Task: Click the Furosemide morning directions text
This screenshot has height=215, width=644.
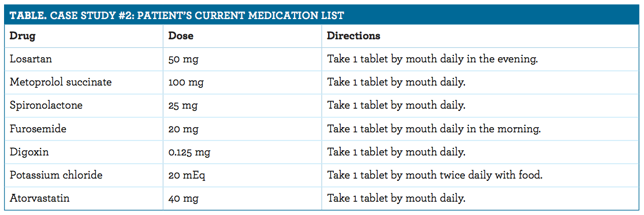Action: coord(434,129)
